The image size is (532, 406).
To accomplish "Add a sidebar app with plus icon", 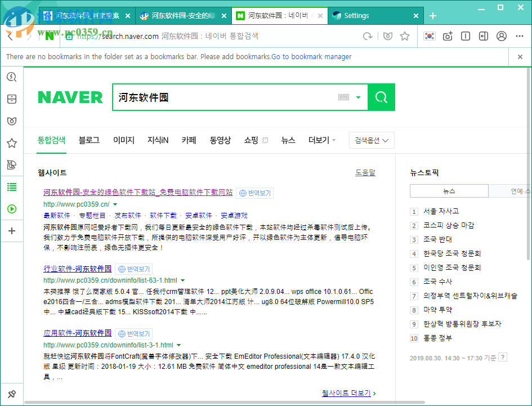I will click(11, 231).
